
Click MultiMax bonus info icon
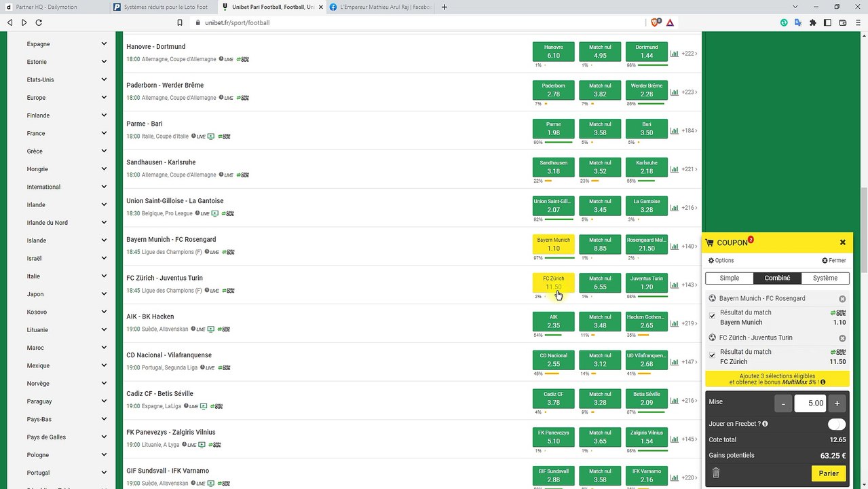[x=823, y=382]
